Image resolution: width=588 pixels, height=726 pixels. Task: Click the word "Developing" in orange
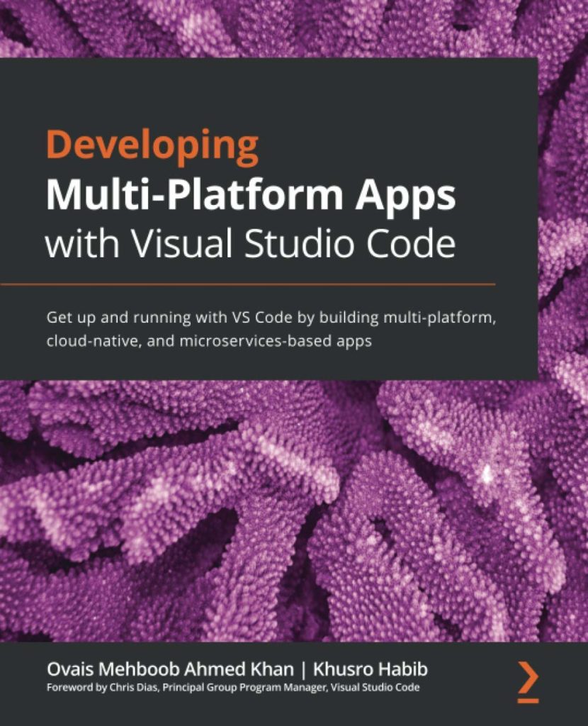tap(152, 147)
